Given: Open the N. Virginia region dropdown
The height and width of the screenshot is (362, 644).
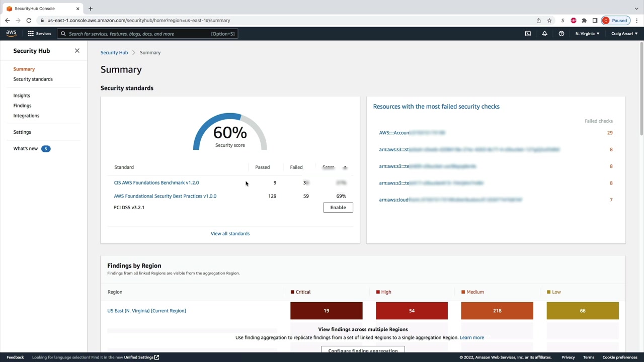Looking at the screenshot, I should (587, 34).
